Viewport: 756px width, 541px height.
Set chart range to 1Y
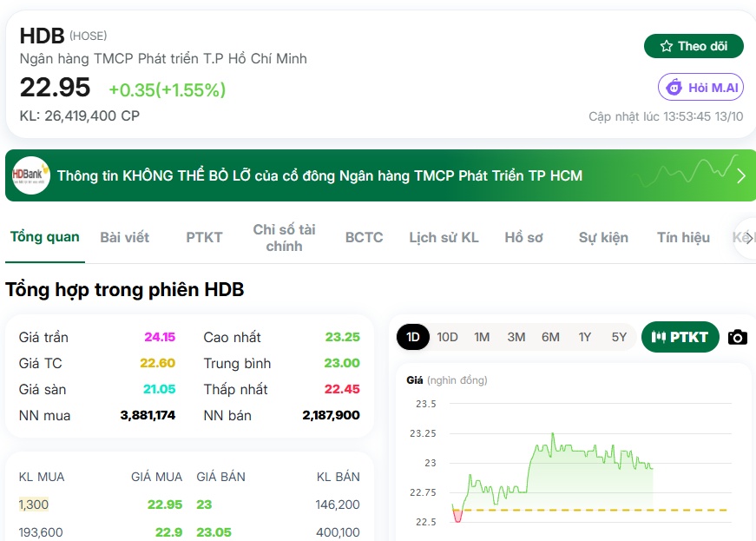pyautogui.click(x=584, y=337)
